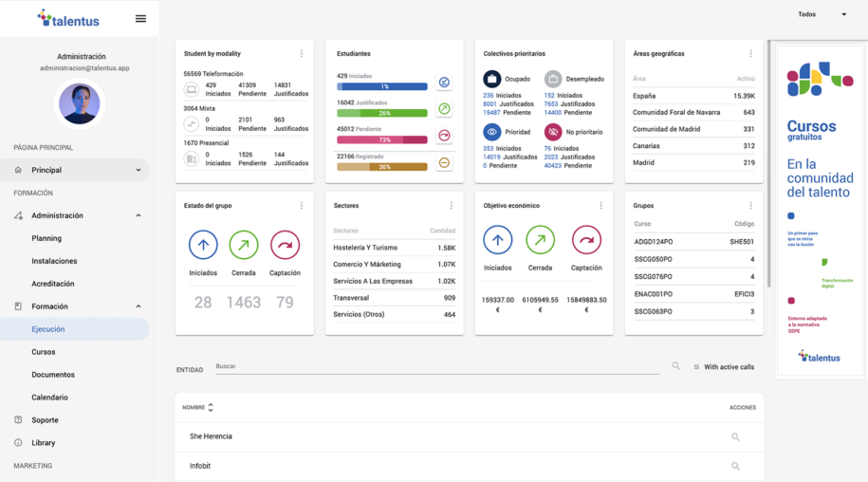Viewport: 868px width, 482px height.
Task: Open three-dot menu on Sectores card
Action: (x=452, y=206)
